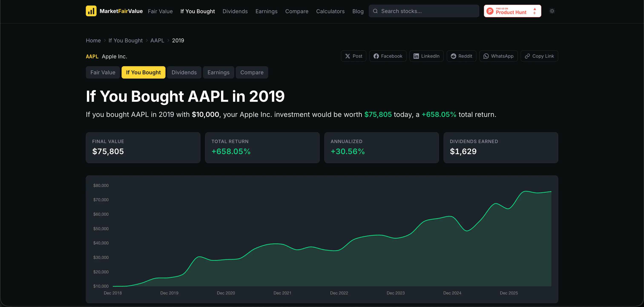Image resolution: width=644 pixels, height=307 pixels.
Task: Open If You Bought in top navigation
Action: [x=197, y=11]
